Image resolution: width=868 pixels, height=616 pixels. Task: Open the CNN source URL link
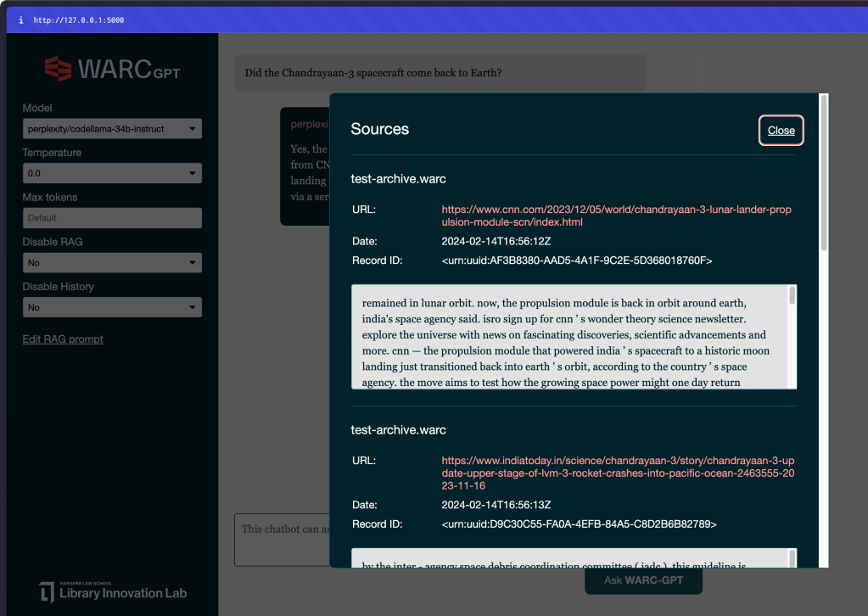click(x=616, y=216)
